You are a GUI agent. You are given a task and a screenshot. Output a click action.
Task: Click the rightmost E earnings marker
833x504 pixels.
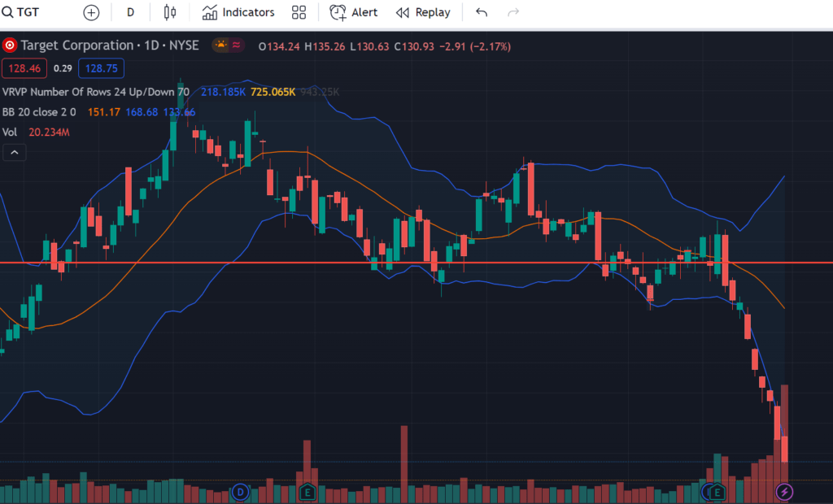click(717, 493)
